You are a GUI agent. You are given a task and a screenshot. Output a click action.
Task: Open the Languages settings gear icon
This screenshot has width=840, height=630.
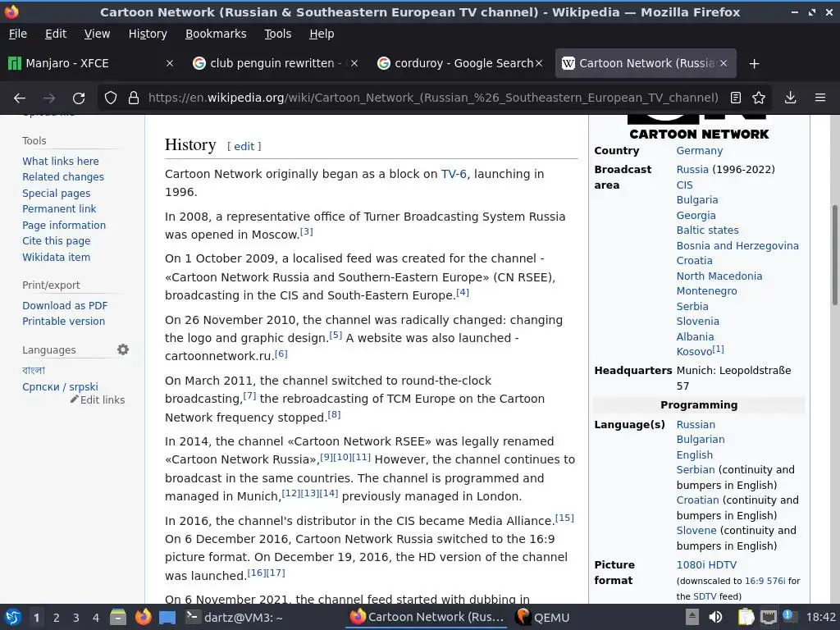pyautogui.click(x=123, y=349)
